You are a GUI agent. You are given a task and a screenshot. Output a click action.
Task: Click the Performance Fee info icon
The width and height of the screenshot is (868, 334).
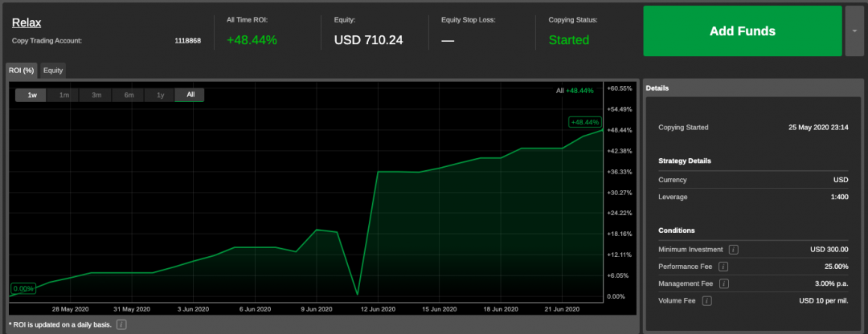[x=723, y=267]
